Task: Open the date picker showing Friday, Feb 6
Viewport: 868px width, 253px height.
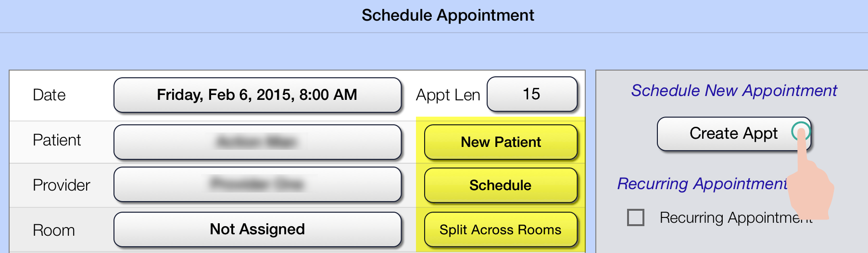Action: (257, 95)
